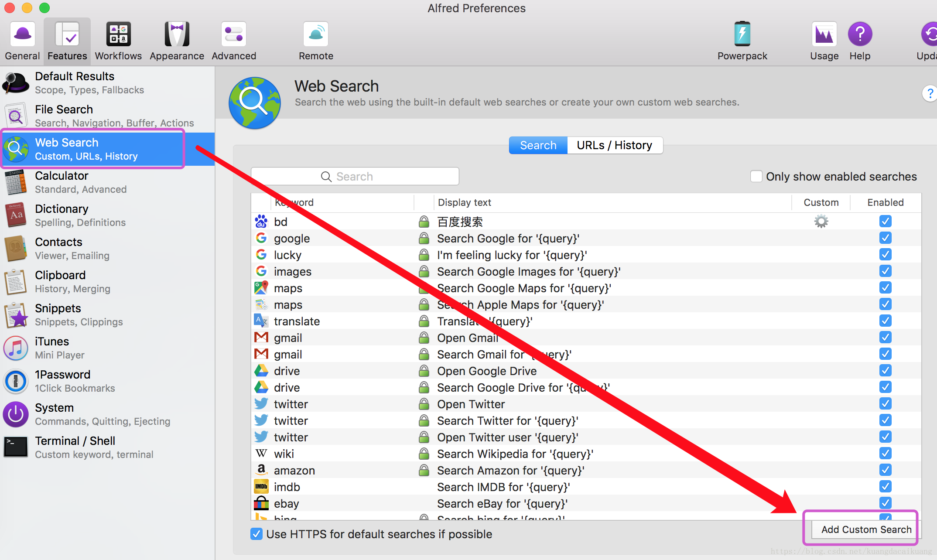This screenshot has width=937, height=560.
Task: Open the Workflows pane
Action: click(x=118, y=41)
